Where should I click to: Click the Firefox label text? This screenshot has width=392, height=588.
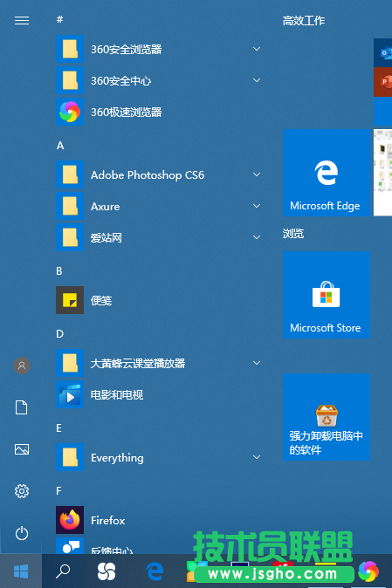click(x=107, y=521)
